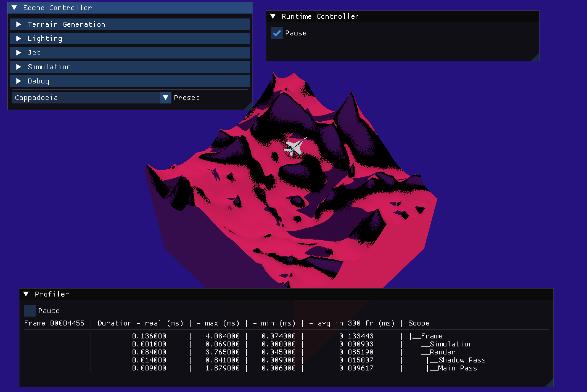Expand the Debug section header

pos(38,81)
